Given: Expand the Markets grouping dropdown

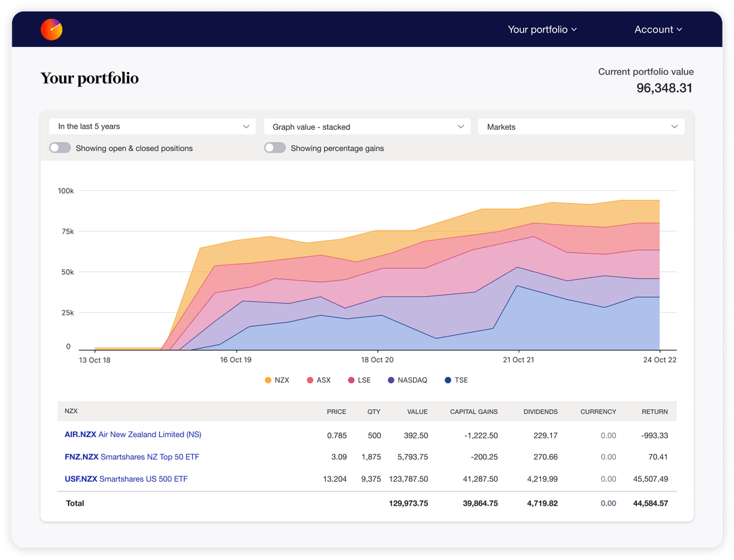Looking at the screenshot, I should [581, 127].
